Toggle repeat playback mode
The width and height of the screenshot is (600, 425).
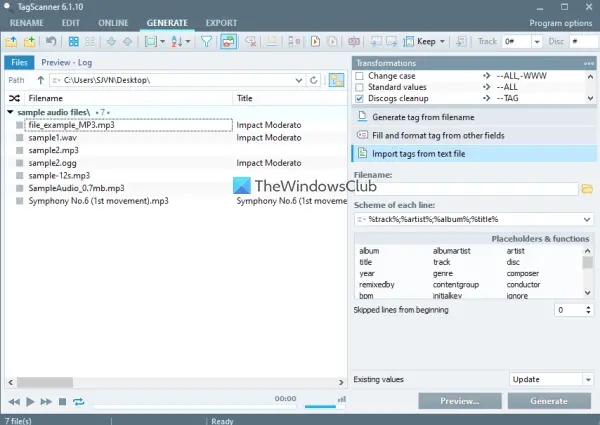click(x=78, y=402)
